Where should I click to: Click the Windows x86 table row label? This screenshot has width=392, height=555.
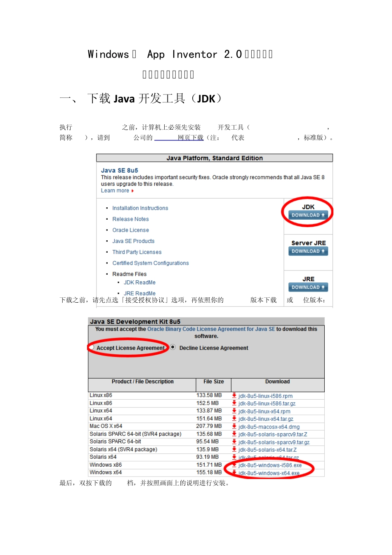click(x=106, y=465)
